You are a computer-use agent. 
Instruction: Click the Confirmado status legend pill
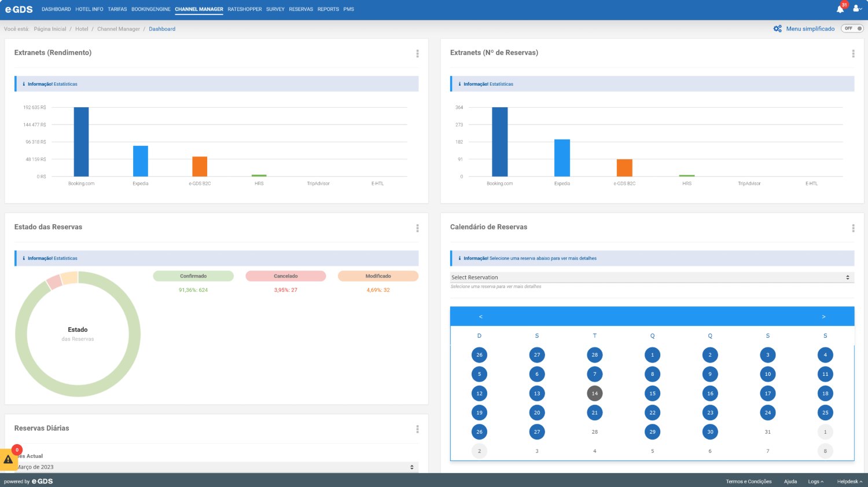(x=193, y=276)
